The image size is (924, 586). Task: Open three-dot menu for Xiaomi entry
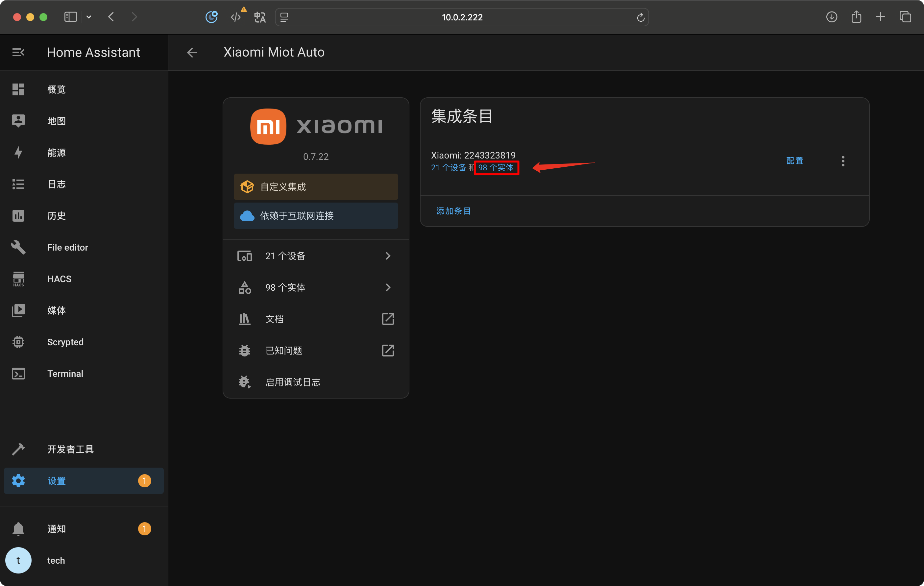pos(843,161)
